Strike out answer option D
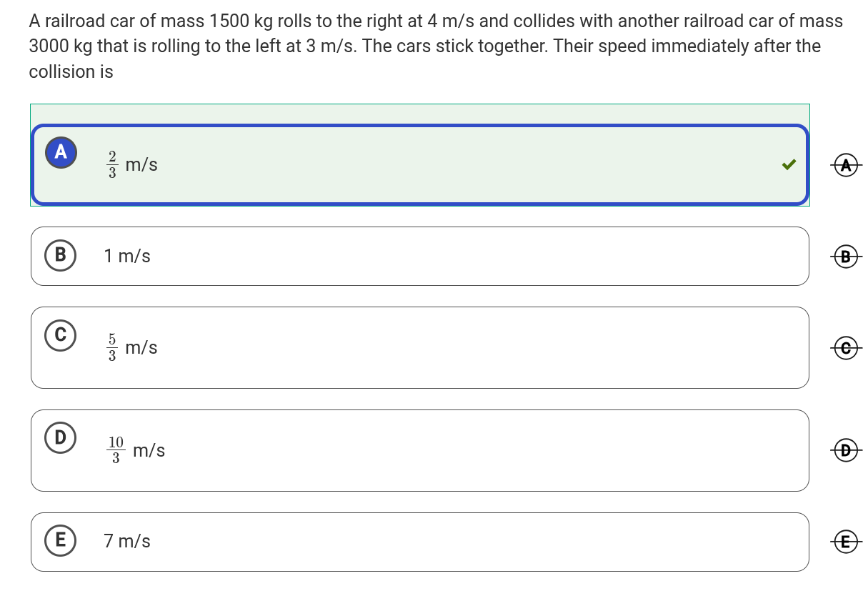The width and height of the screenshot is (863, 616). click(847, 450)
